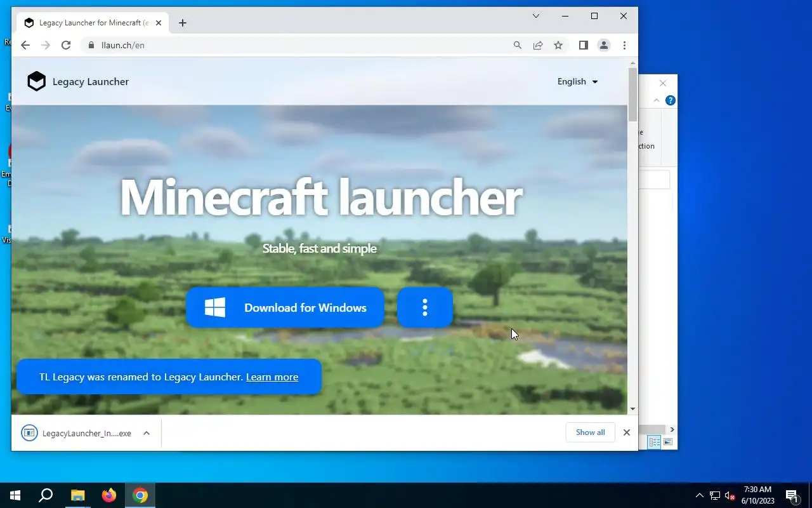Click the Legacy Launcher site title

[x=91, y=81]
